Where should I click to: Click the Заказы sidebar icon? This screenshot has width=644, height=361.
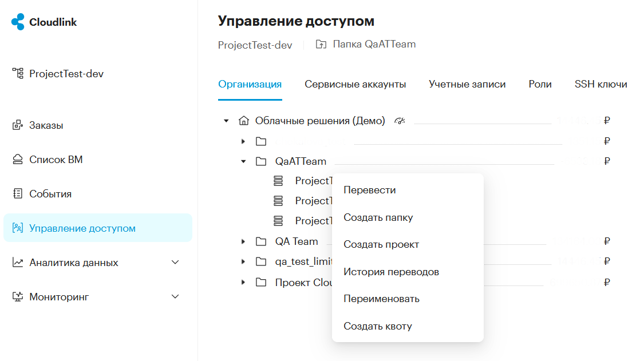(x=18, y=125)
